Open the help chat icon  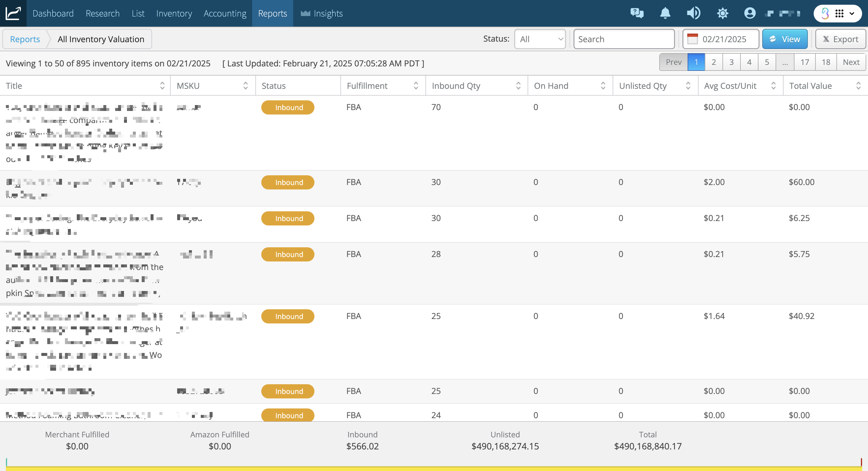click(x=637, y=14)
